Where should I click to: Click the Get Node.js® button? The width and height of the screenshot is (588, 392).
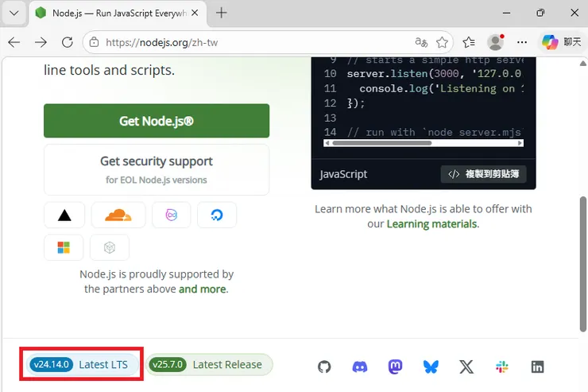(x=157, y=121)
